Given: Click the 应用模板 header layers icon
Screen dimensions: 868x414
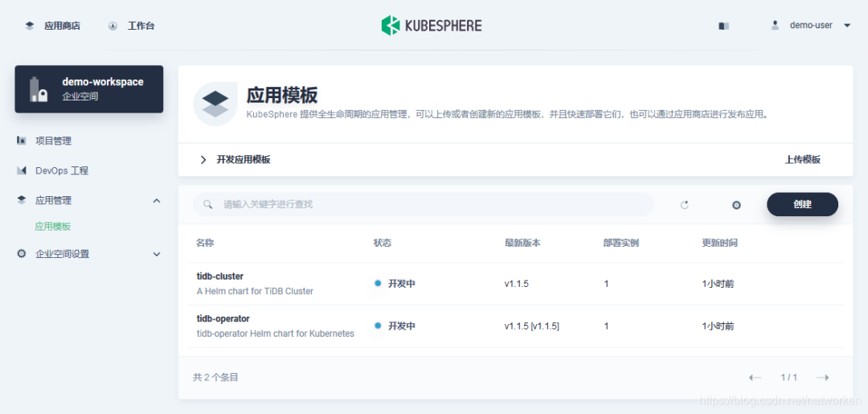Looking at the screenshot, I should click(x=215, y=104).
